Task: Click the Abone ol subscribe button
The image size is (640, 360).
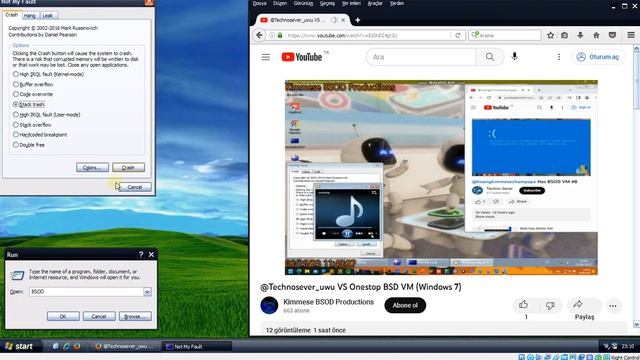Action: tap(405, 305)
